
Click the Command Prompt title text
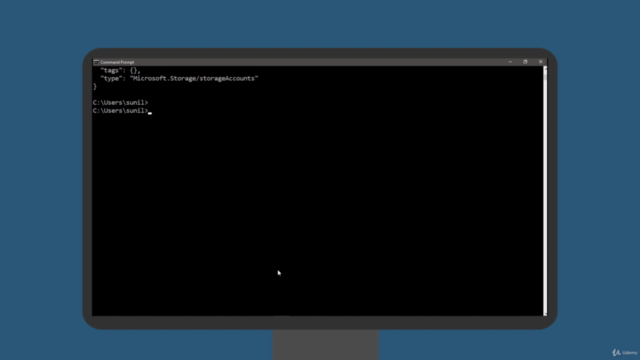point(117,62)
